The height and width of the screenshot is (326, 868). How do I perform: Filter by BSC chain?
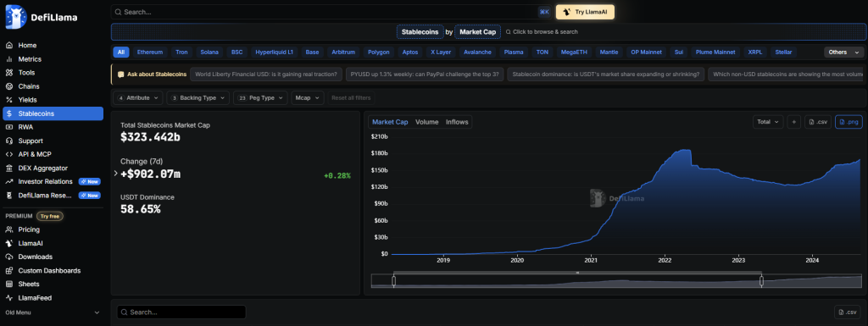point(237,52)
